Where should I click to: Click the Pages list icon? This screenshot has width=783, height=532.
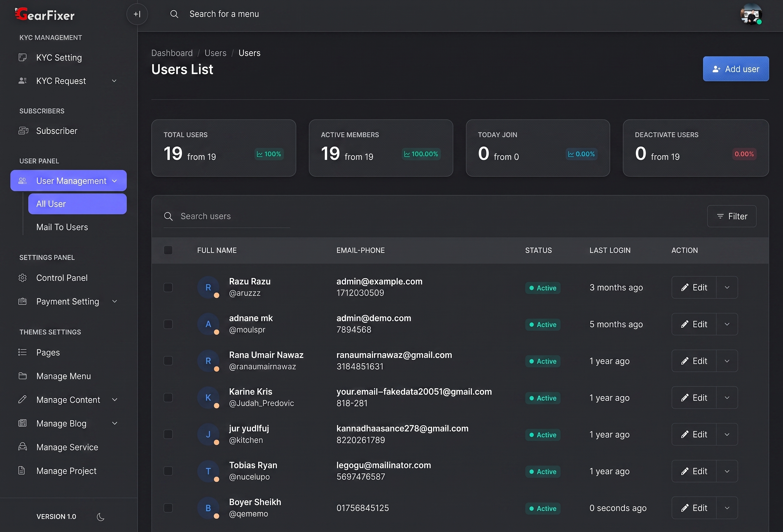tap(23, 353)
